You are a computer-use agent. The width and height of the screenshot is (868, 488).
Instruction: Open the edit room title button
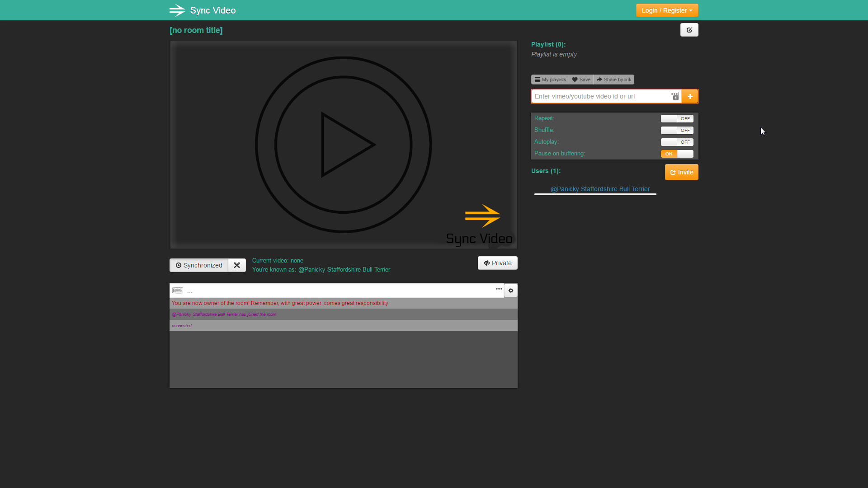pyautogui.click(x=689, y=30)
